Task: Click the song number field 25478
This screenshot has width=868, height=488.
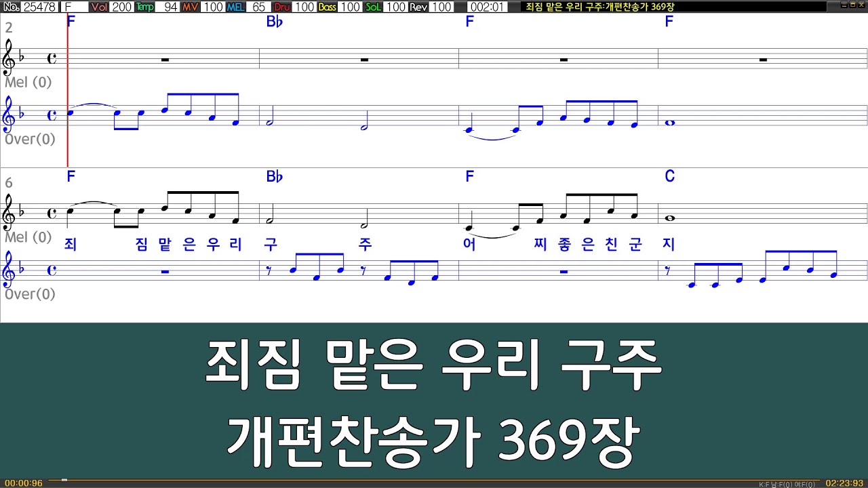Action: point(40,7)
